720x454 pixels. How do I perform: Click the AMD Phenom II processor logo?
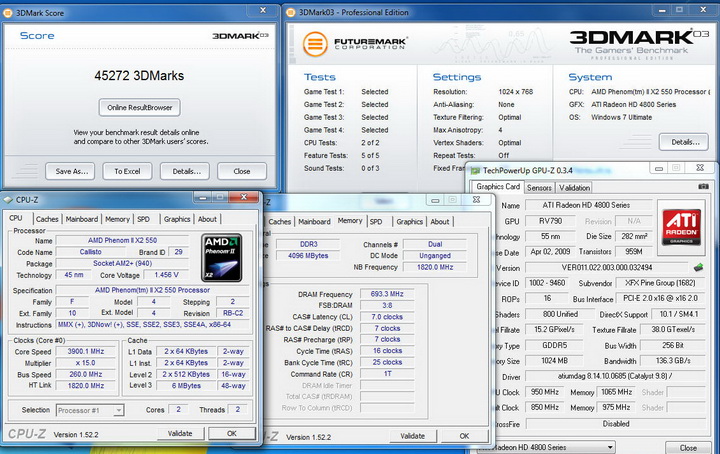pyautogui.click(x=223, y=258)
